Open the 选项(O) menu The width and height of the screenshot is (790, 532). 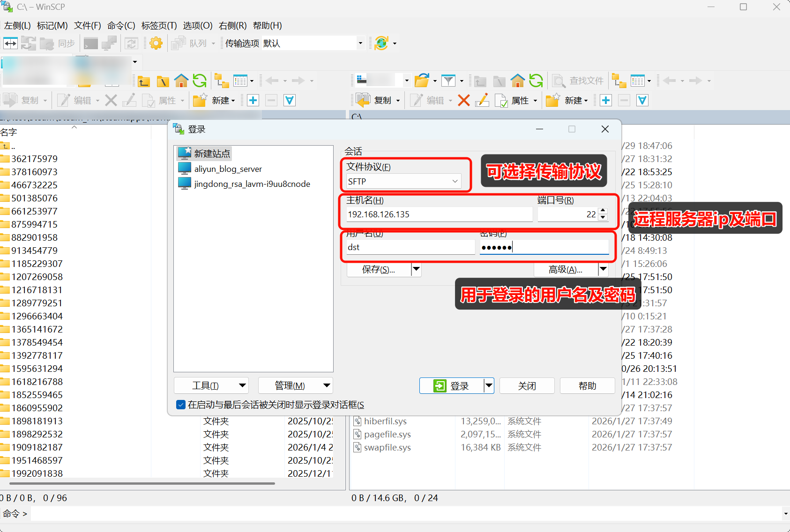tap(197, 26)
